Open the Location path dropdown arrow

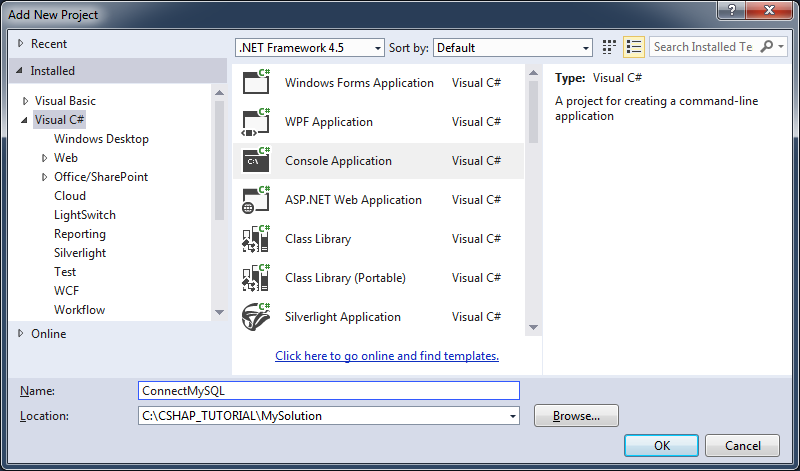click(x=513, y=416)
